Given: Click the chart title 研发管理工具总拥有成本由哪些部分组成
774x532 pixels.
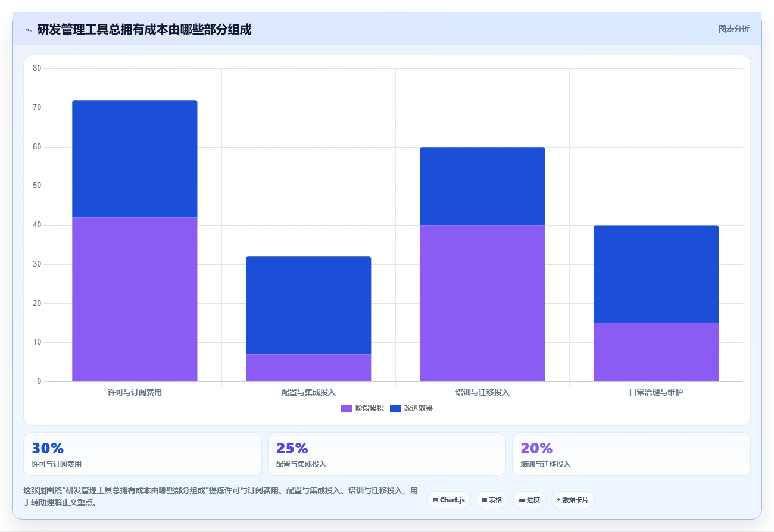Looking at the screenshot, I should [144, 29].
